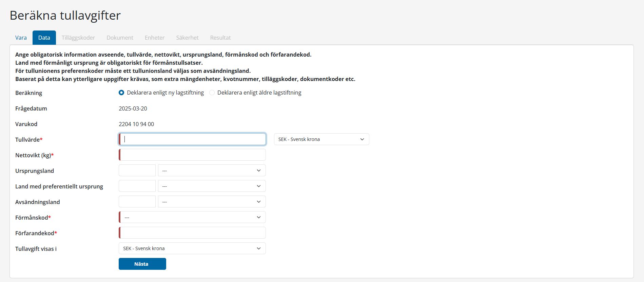
Task: Focus the Tullvärde input field
Action: pyautogui.click(x=193, y=139)
